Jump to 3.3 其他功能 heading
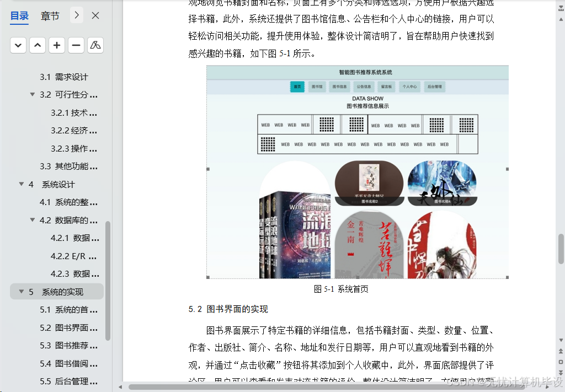 (x=68, y=167)
